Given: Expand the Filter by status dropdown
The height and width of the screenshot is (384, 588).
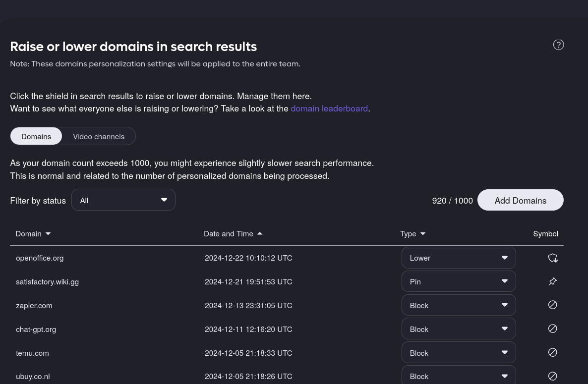Looking at the screenshot, I should click(123, 200).
